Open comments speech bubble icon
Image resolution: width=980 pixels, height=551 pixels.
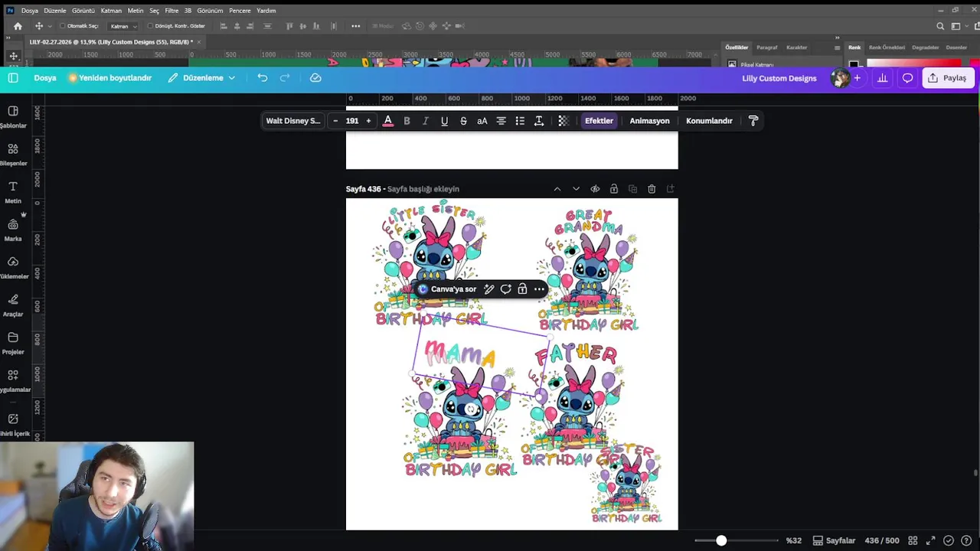tap(907, 78)
